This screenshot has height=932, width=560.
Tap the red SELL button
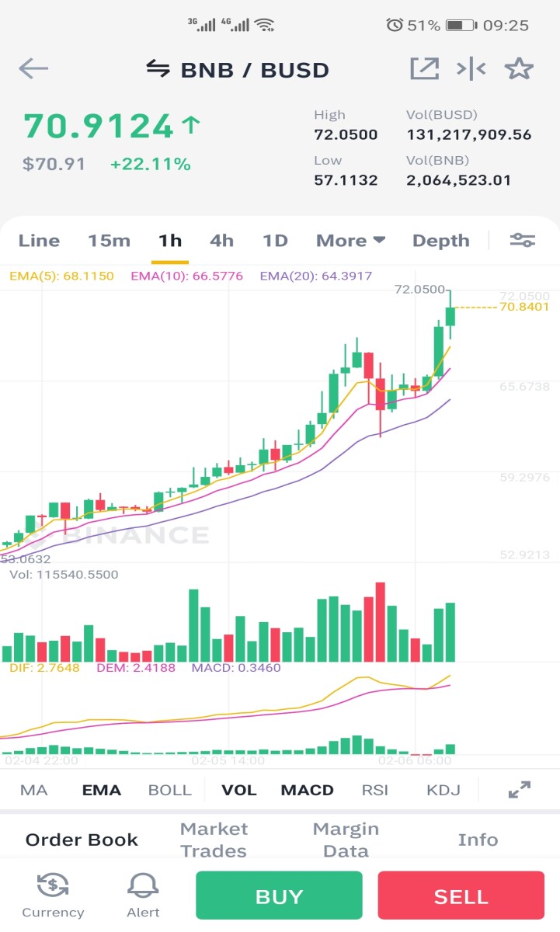pos(461,896)
